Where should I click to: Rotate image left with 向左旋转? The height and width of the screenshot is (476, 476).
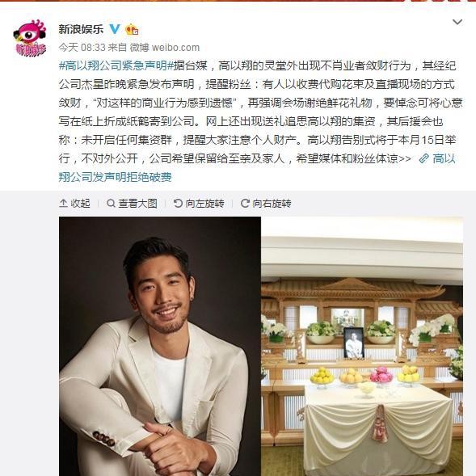(x=199, y=204)
